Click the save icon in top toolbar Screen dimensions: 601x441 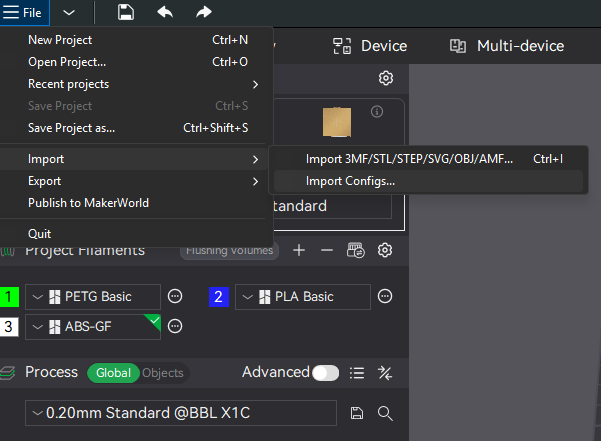coord(126,12)
